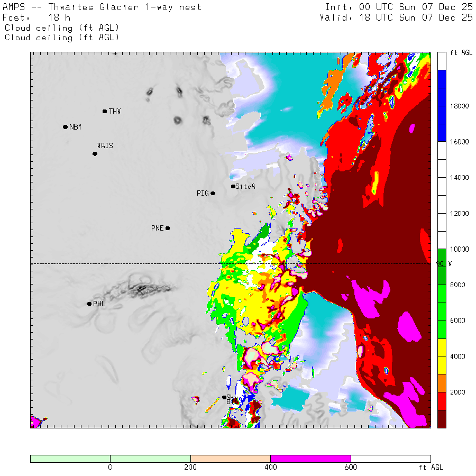Click the SiteA station dot
The height and width of the screenshot is (476, 476).
233,186
